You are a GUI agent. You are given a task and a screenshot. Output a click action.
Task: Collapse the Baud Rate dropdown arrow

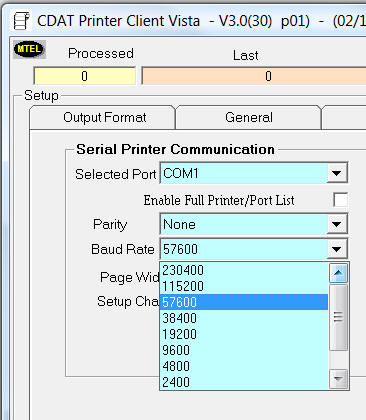(x=337, y=249)
